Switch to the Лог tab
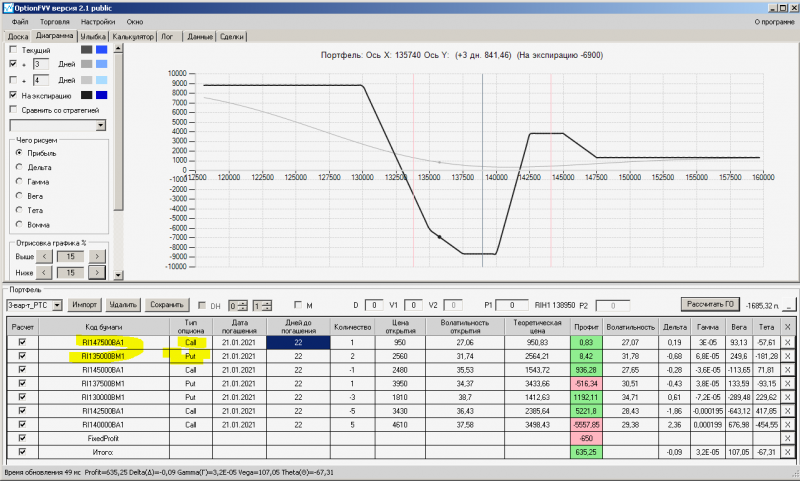Viewport: 800px width, 481px height. pos(167,37)
